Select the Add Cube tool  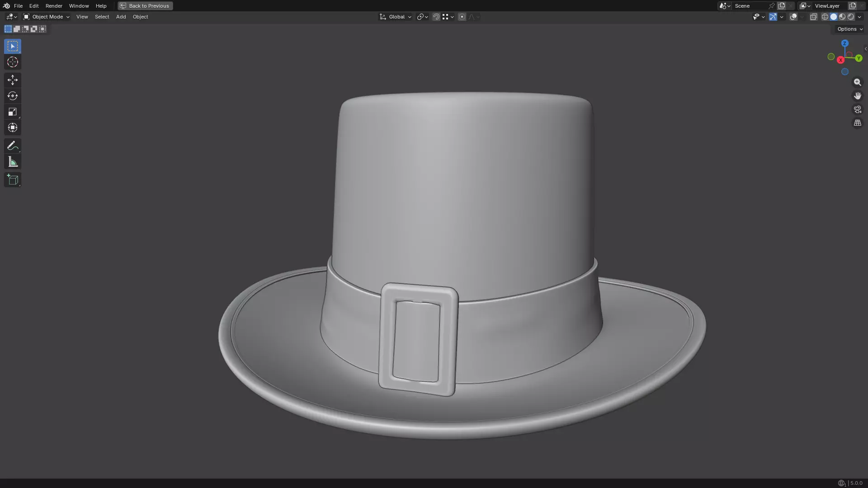point(13,180)
